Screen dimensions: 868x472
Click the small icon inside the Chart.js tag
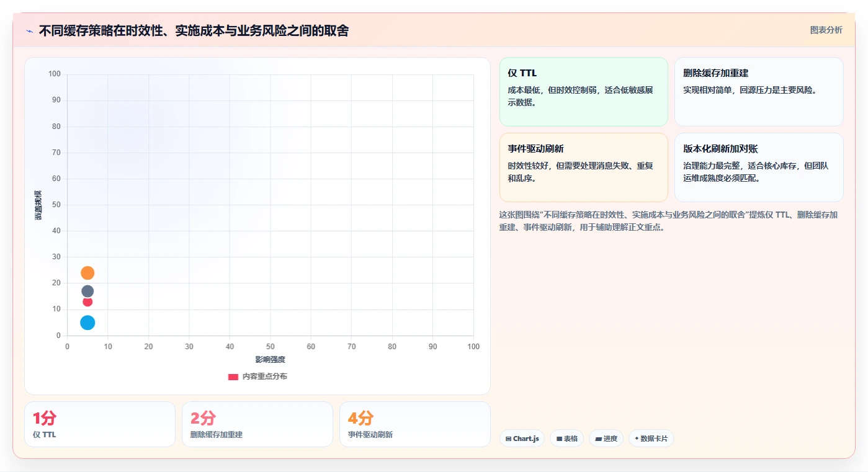(x=509, y=439)
